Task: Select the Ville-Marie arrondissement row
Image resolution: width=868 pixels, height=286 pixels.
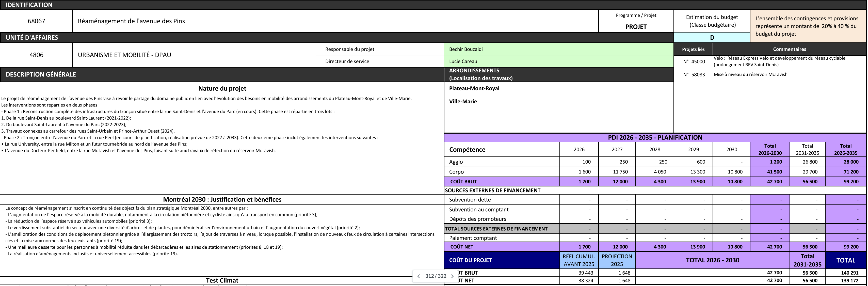Action: point(558,102)
